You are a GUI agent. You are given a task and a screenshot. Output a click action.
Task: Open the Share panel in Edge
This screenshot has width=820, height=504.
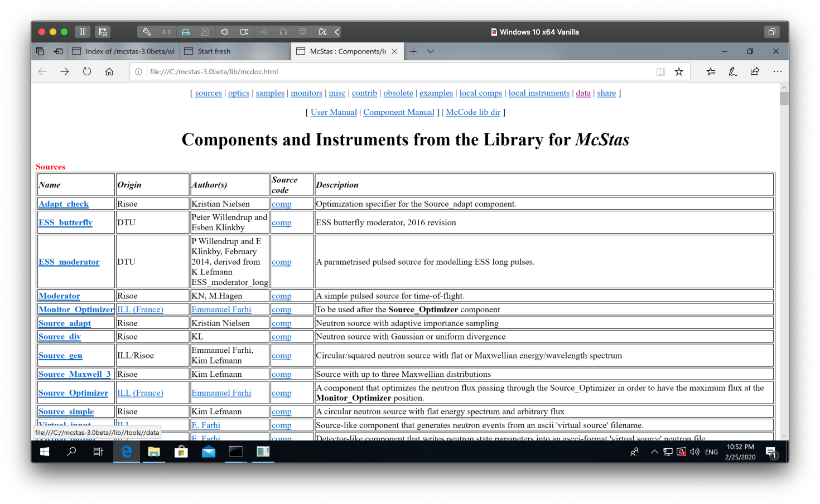pos(755,71)
